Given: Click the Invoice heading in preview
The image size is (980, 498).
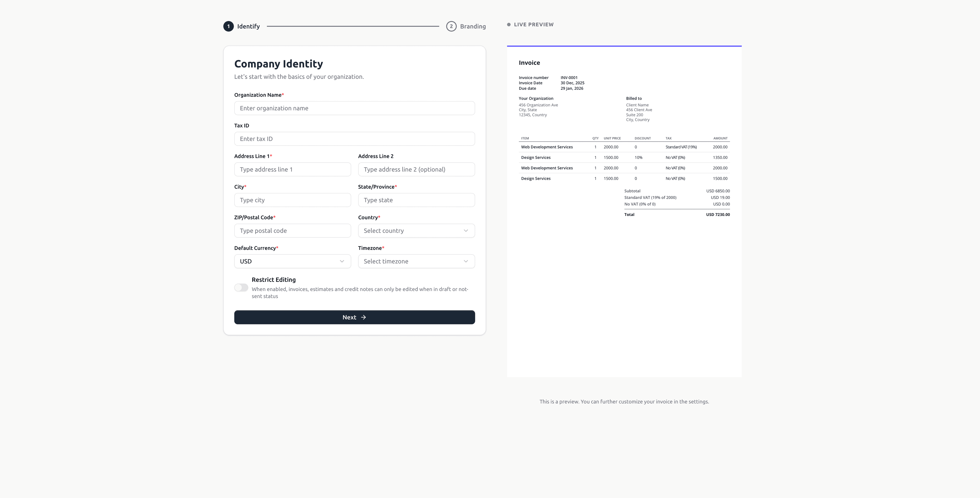Looking at the screenshot, I should pyautogui.click(x=529, y=63).
